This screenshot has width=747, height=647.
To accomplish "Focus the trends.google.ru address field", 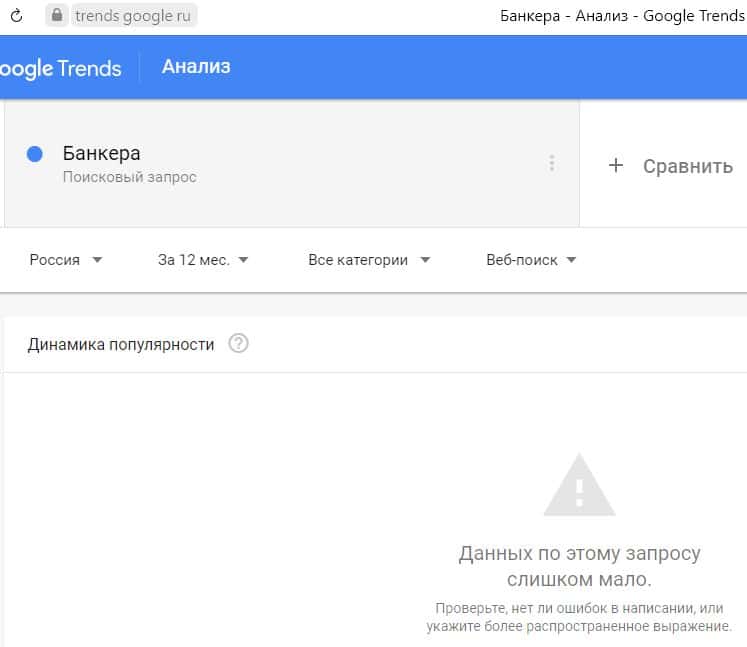I will (132, 16).
